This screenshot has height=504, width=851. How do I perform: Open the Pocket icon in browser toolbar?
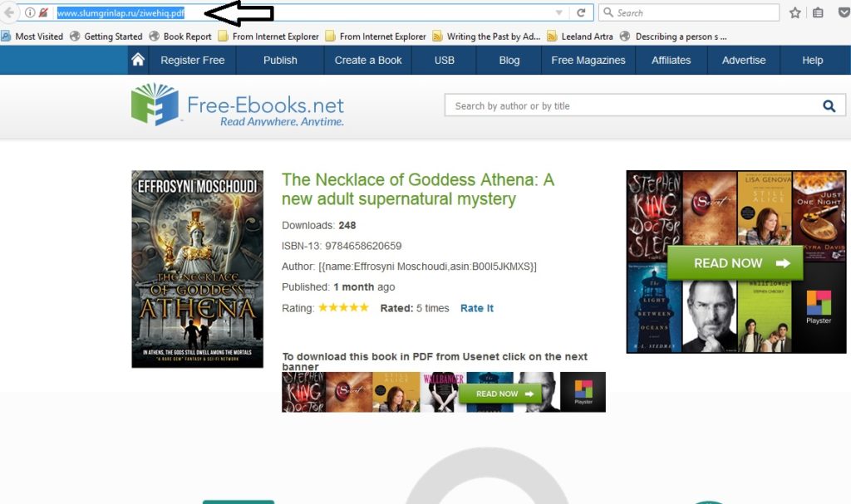pos(844,12)
